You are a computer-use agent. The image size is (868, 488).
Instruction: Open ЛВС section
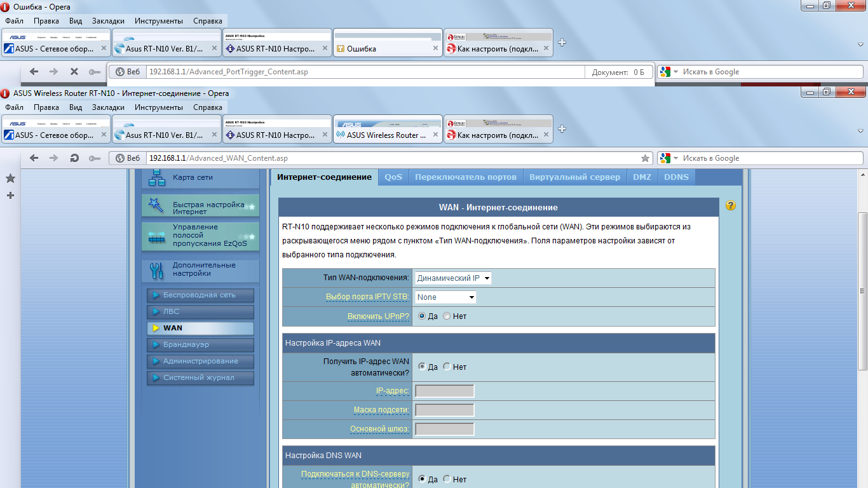(x=200, y=312)
